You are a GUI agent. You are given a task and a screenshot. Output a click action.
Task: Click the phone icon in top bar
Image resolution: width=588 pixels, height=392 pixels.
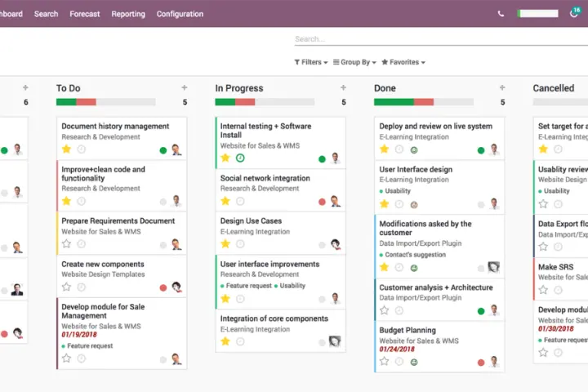(x=501, y=14)
